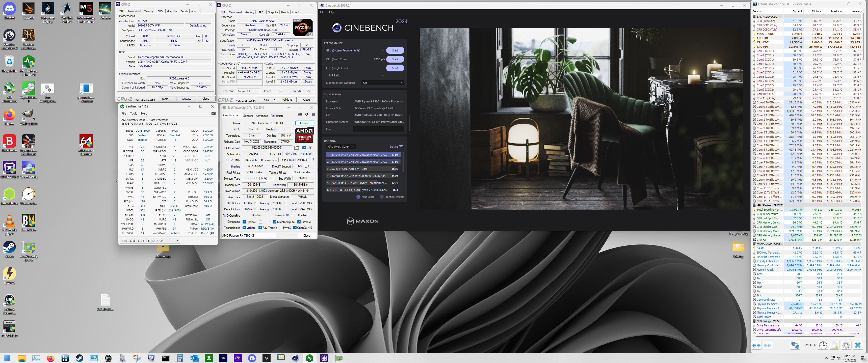Toggle the DirectML checkbox
The width and height of the screenshot is (868, 363).
point(299,222)
